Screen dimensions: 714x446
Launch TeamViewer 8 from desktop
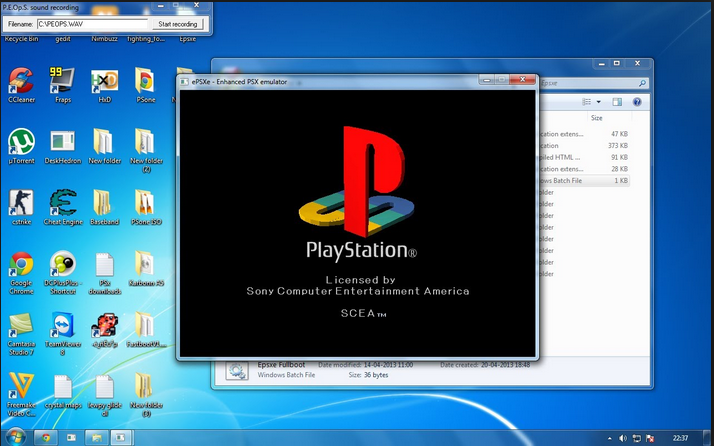click(x=63, y=334)
